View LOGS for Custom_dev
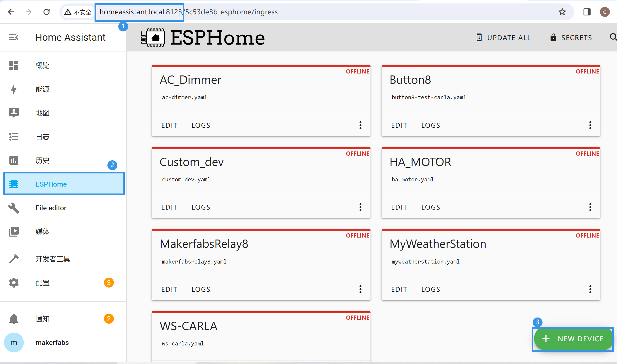This screenshot has width=617, height=364. tap(201, 207)
